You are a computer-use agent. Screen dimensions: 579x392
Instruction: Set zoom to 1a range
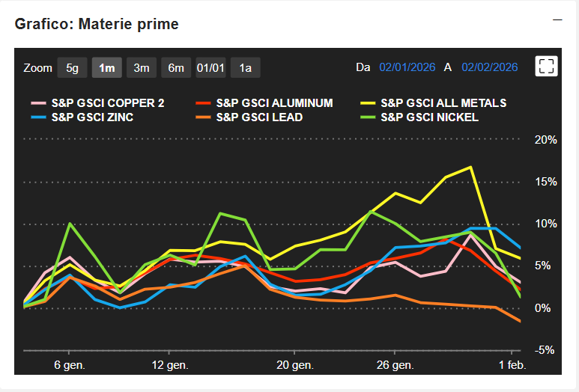coord(245,67)
